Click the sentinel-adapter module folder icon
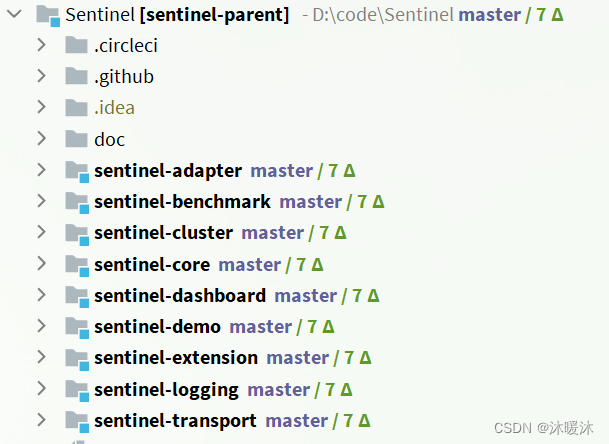The width and height of the screenshot is (609, 444). 77,171
